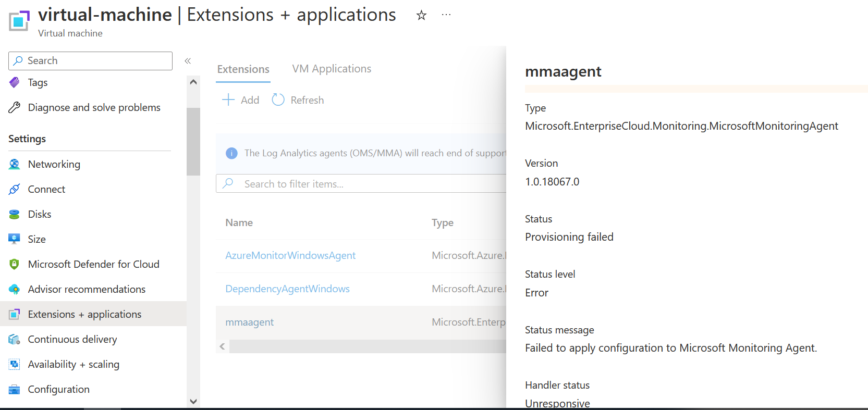The height and width of the screenshot is (410, 868).
Task: Select the Extensions tab
Action: (243, 69)
